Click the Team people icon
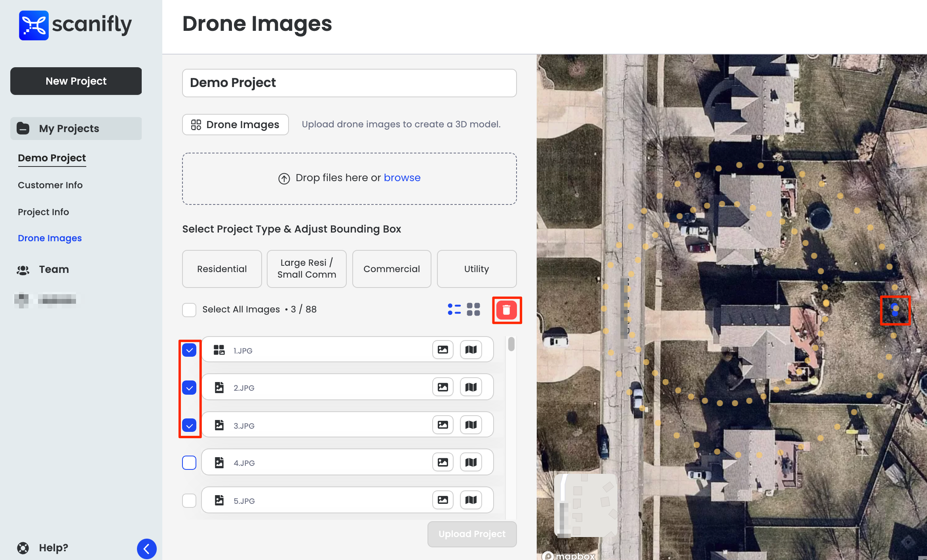 coord(23,270)
